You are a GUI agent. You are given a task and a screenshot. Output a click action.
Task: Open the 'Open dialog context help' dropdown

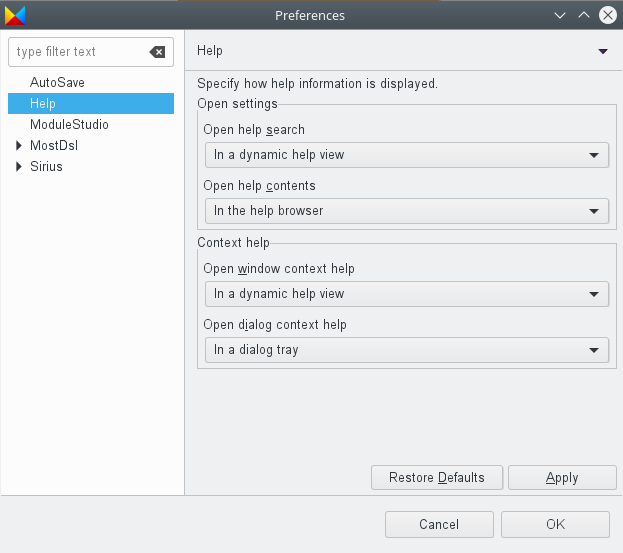coord(406,350)
